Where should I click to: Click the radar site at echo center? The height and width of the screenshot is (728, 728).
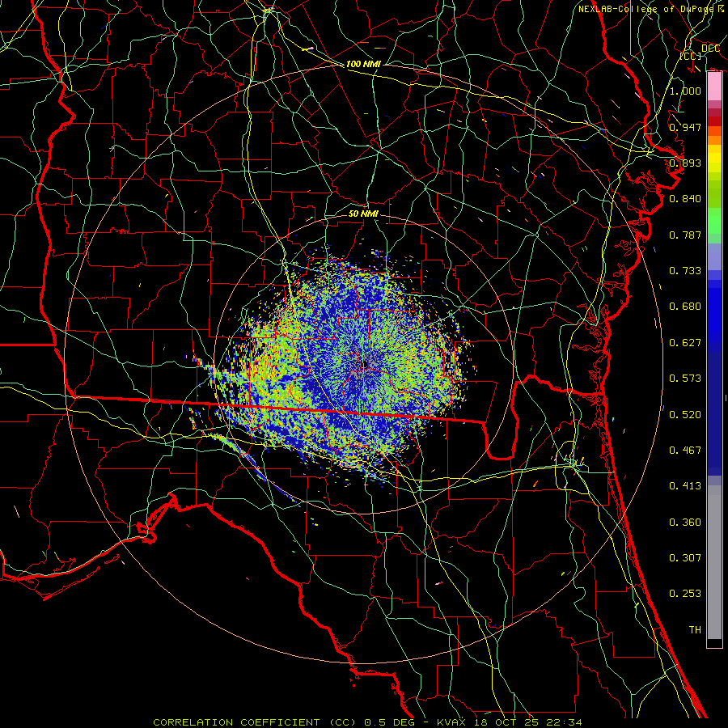point(366,363)
